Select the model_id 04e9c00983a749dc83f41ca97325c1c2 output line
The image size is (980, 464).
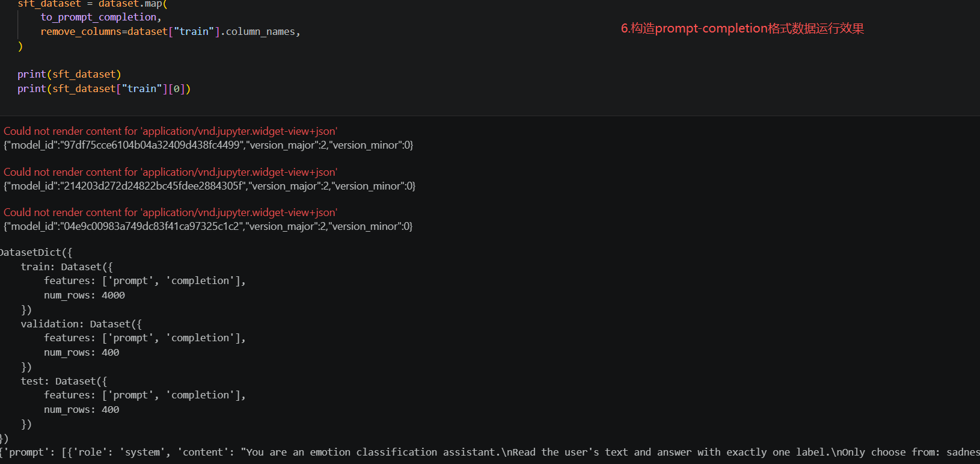click(208, 226)
